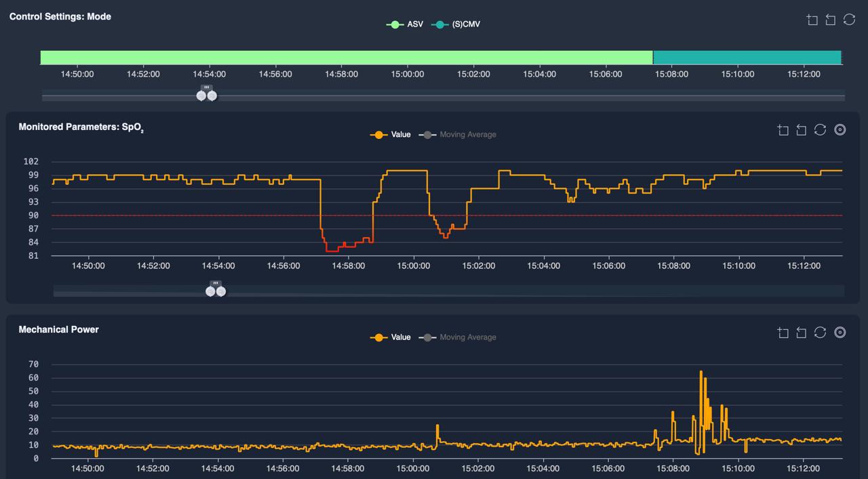Toggle the Value series on Mechanical Power chart
The width and height of the screenshot is (868, 479).
[401, 337]
